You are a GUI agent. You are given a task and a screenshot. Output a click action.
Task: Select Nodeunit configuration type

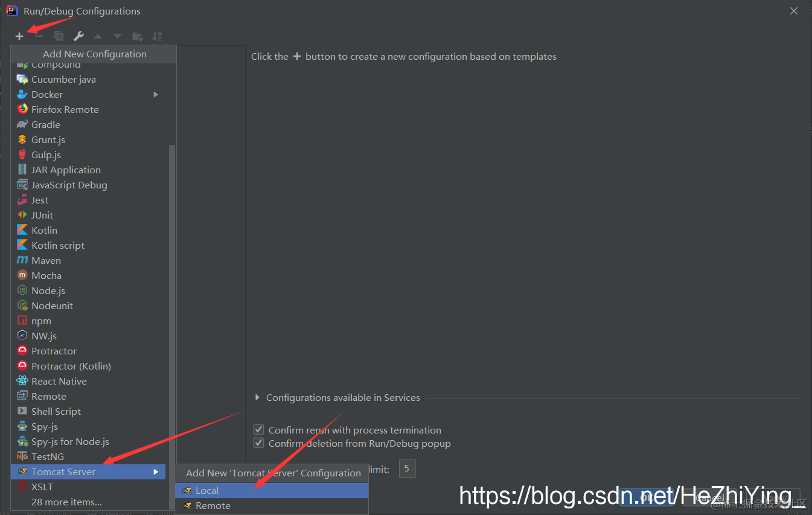[x=88, y=305]
